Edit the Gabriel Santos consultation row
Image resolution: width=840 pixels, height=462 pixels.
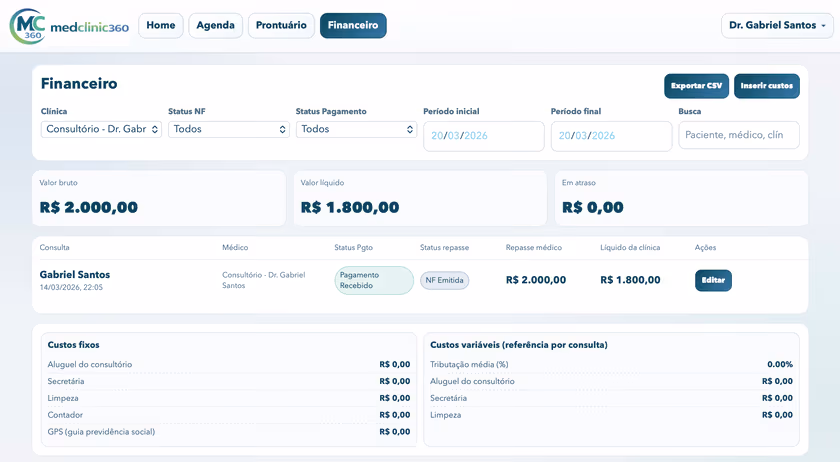coord(713,280)
